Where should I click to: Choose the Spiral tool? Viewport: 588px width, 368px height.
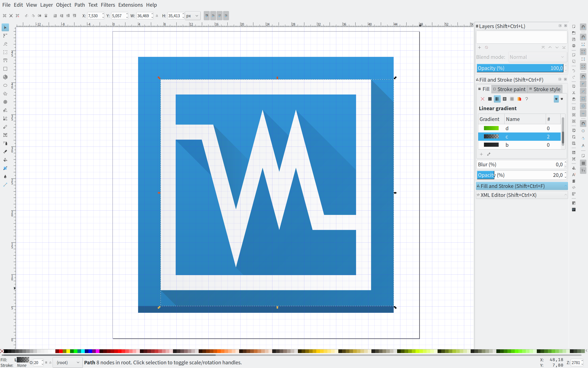pyautogui.click(x=5, y=102)
